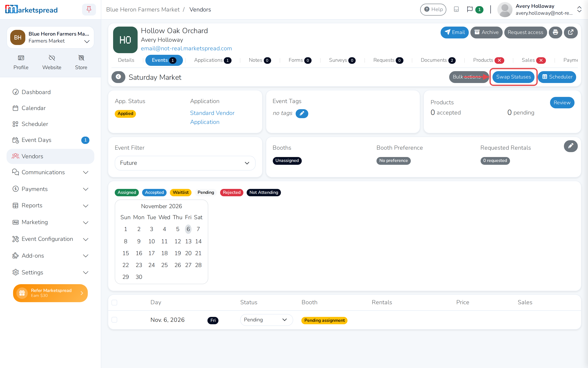This screenshot has height=368, width=588.
Task: Open Scheduler in sidebar
Action: [51, 124]
